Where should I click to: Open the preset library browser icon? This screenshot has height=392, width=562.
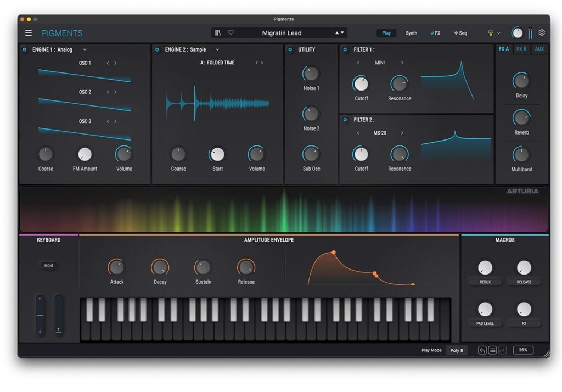click(x=218, y=33)
